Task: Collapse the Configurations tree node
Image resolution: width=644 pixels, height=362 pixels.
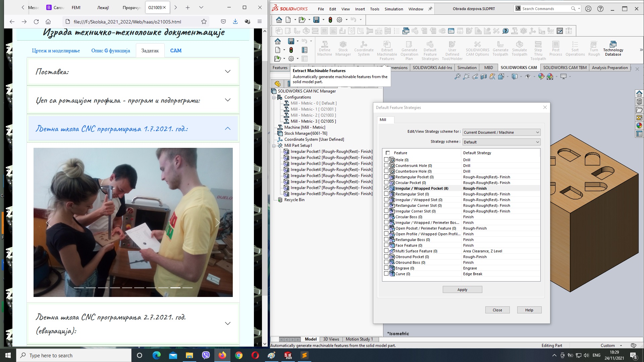Action: (x=274, y=97)
